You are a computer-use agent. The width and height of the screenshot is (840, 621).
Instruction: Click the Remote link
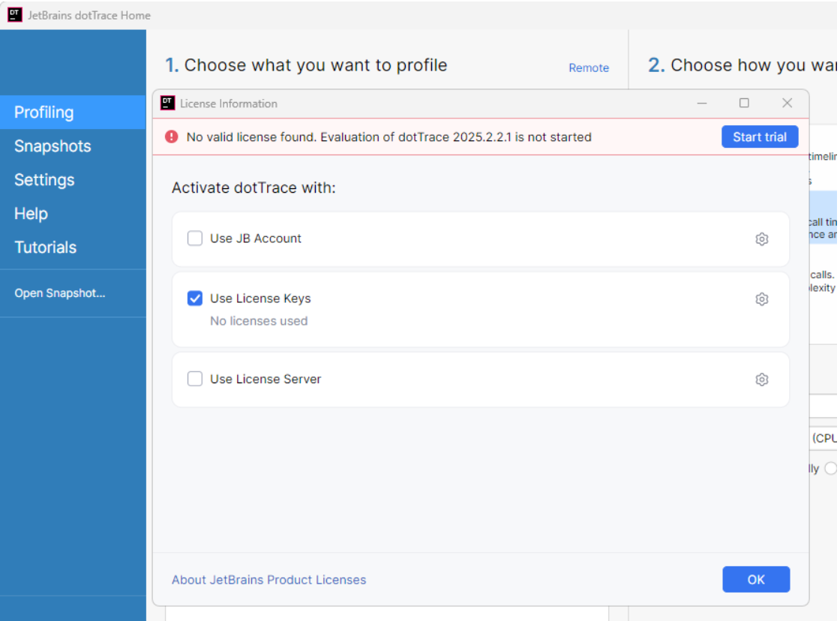(589, 67)
